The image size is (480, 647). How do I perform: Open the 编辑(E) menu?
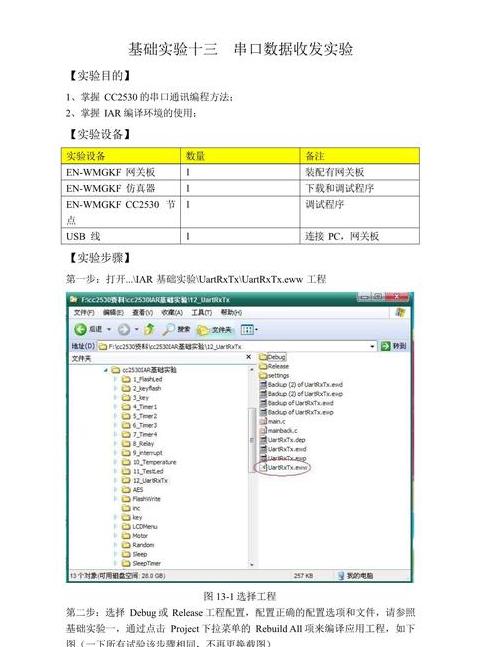click(113, 312)
